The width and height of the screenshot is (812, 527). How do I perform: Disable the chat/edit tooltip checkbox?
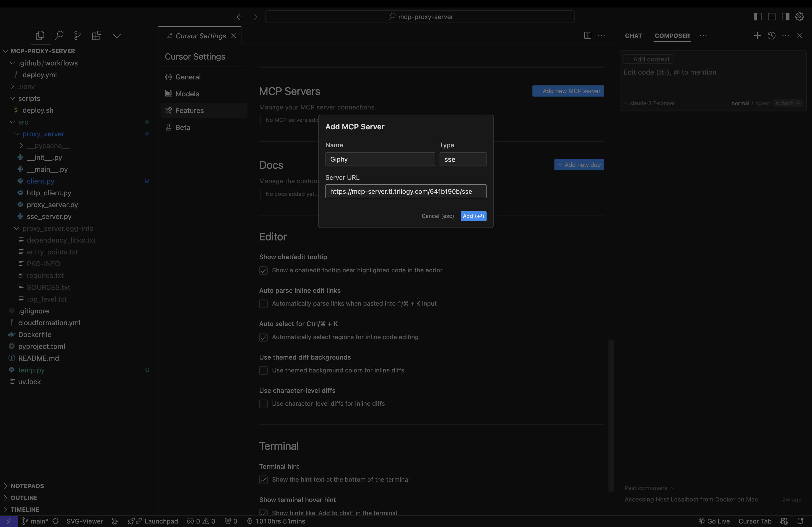click(x=263, y=270)
